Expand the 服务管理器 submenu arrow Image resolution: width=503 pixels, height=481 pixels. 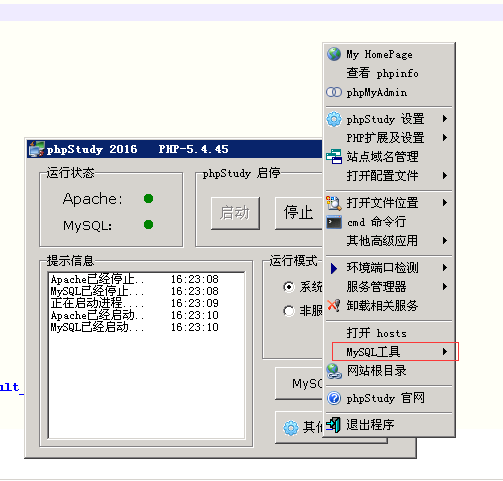(x=445, y=286)
